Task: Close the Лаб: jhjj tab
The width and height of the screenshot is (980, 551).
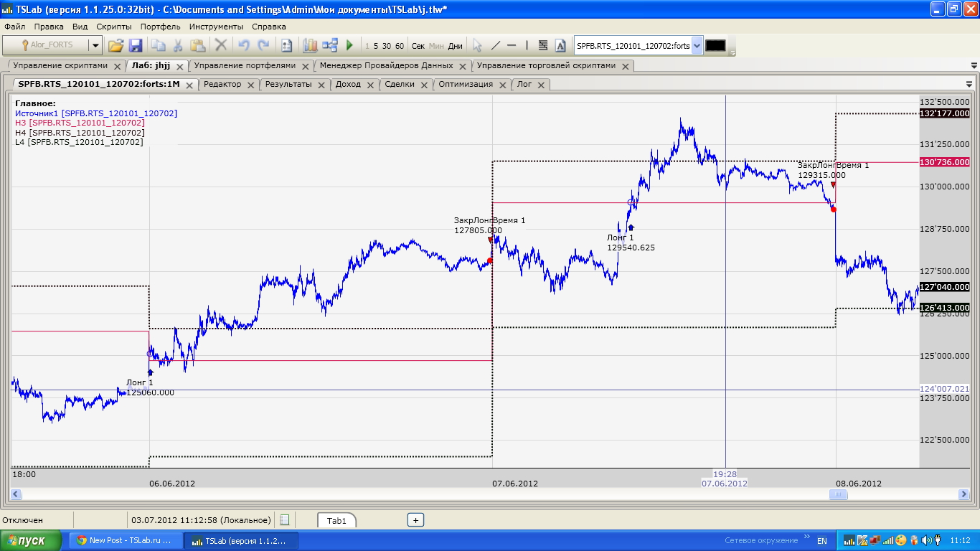Action: [x=180, y=66]
